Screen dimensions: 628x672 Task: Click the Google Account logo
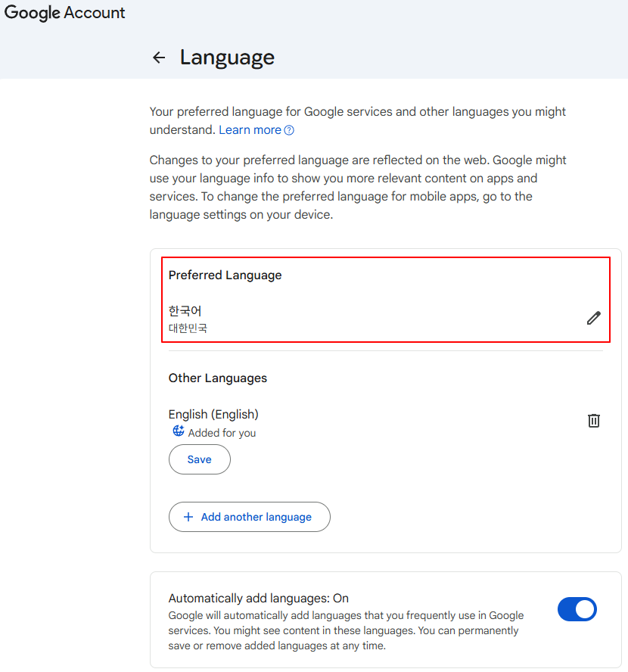point(65,13)
